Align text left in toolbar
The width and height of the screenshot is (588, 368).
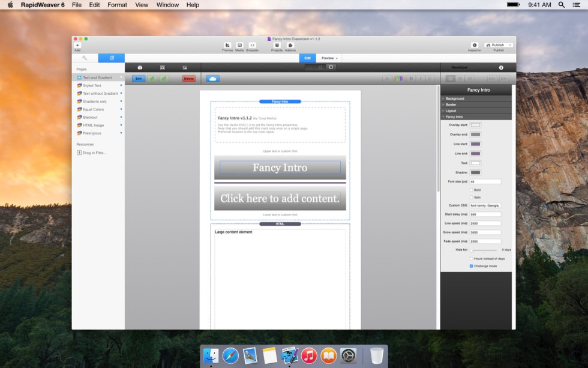451,79
